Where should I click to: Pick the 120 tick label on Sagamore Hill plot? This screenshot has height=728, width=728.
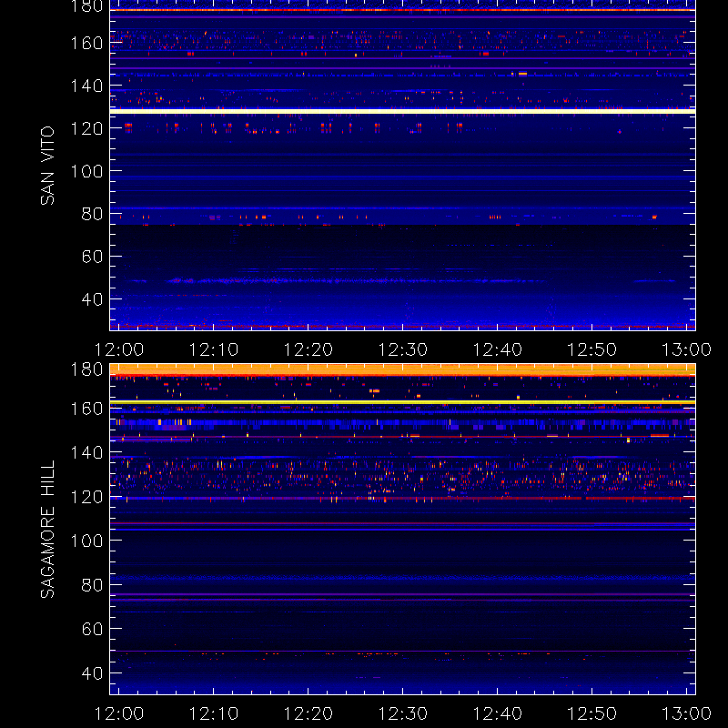pyautogui.click(x=86, y=497)
